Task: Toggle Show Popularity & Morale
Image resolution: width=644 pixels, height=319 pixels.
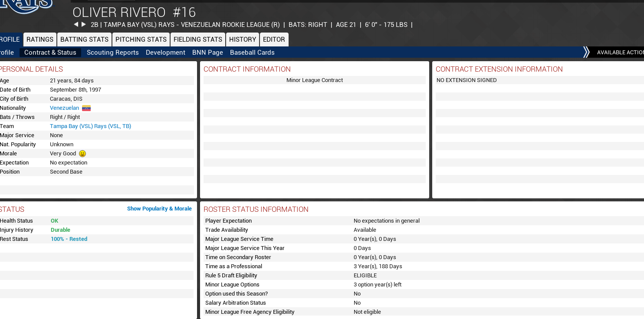Action: click(x=159, y=209)
